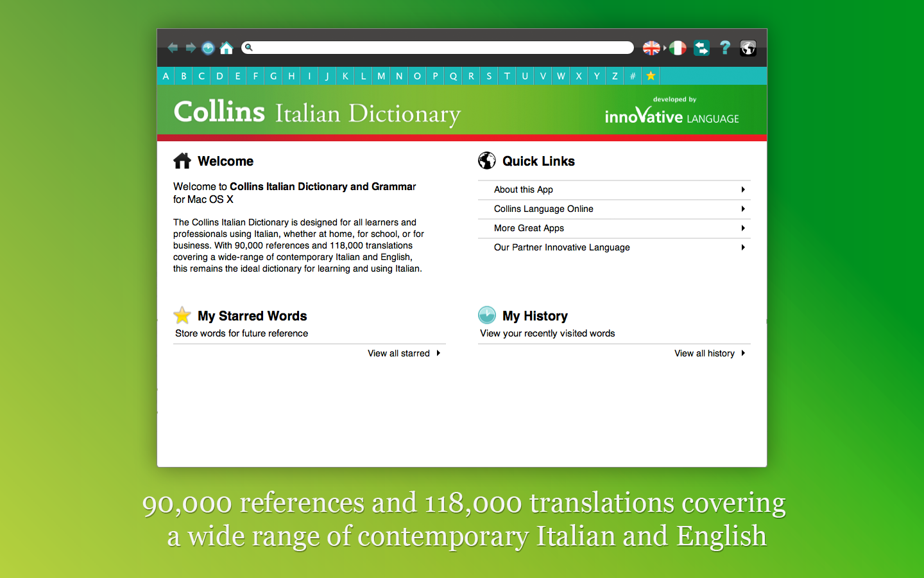Open the letter P index tab
This screenshot has width=924, height=578.
click(x=435, y=76)
